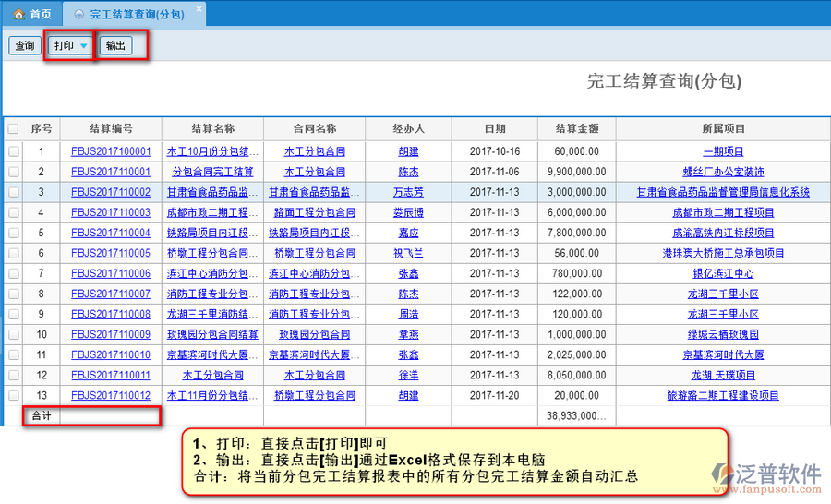Sort by 结算金额 column header
The height and width of the screenshot is (504, 831).
(x=578, y=129)
